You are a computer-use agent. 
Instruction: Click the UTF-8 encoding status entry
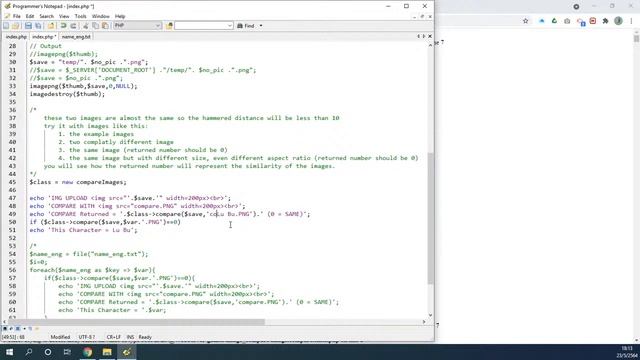click(87, 337)
